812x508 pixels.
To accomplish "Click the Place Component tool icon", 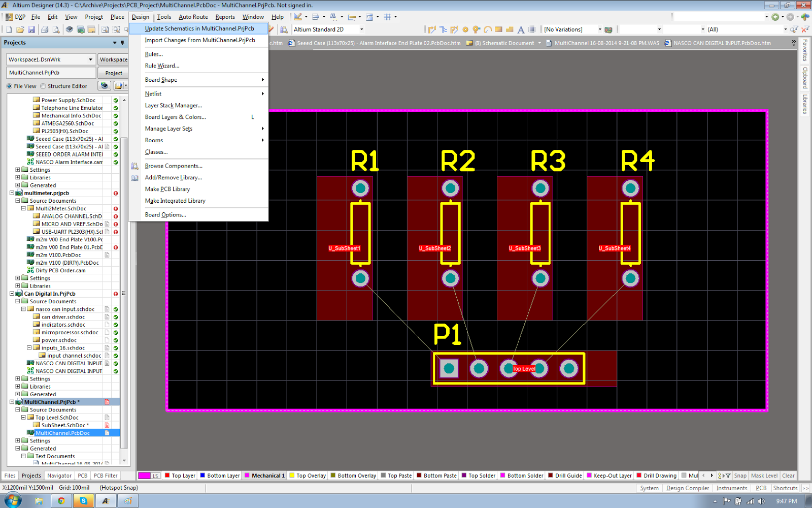I will [532, 29].
